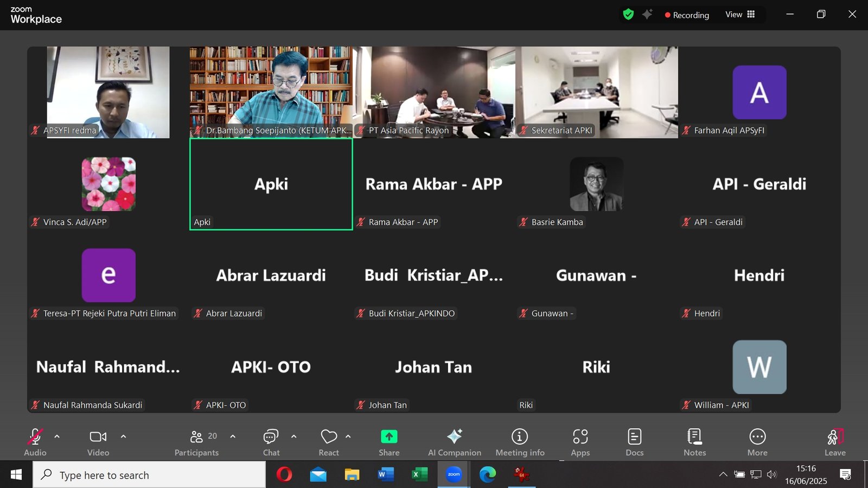Click William - APKI avatar W
The height and width of the screenshot is (488, 868).
pyautogui.click(x=759, y=367)
